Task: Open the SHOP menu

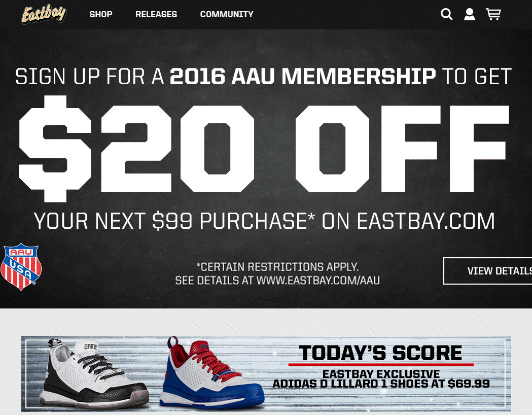Action: pos(100,14)
